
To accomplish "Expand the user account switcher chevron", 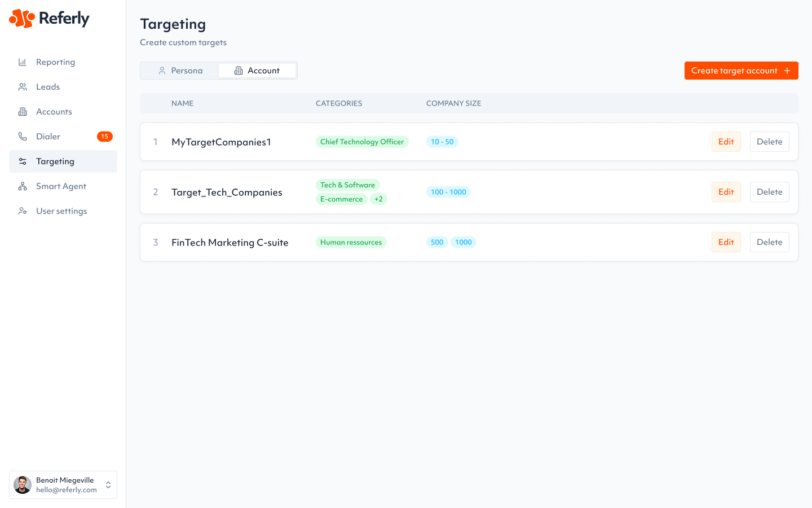I will (x=108, y=485).
